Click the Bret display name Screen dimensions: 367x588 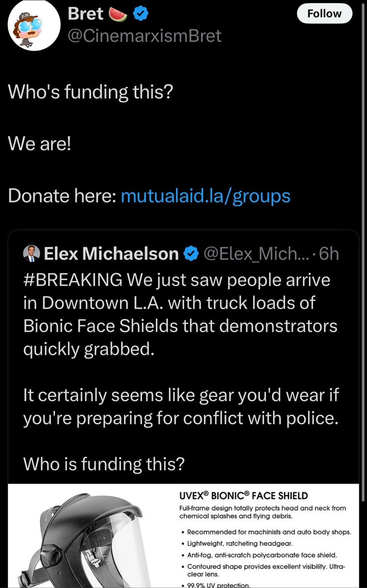pyautogui.click(x=85, y=14)
